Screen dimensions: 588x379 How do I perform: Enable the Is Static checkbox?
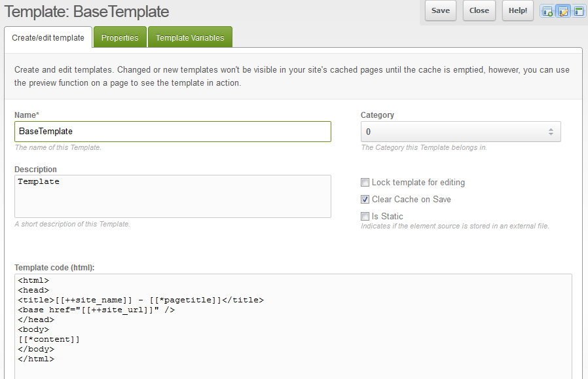click(365, 217)
